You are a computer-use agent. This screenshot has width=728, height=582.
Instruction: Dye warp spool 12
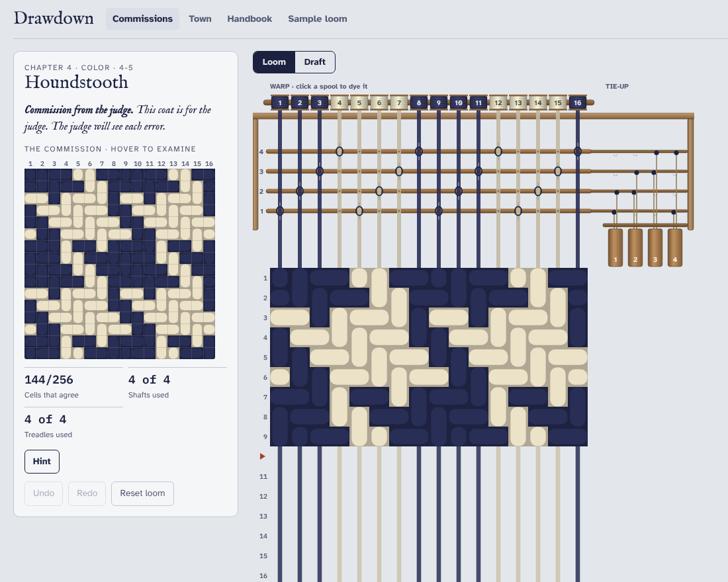498,103
